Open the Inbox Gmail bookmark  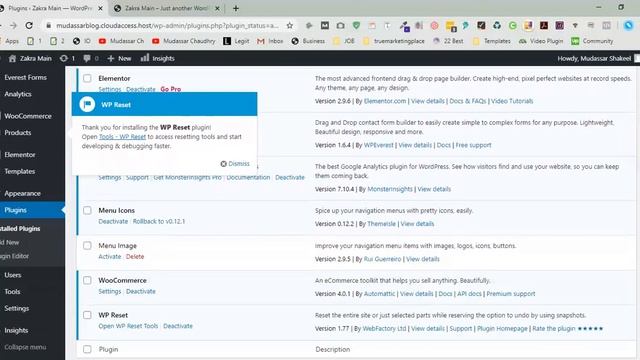(x=270, y=41)
